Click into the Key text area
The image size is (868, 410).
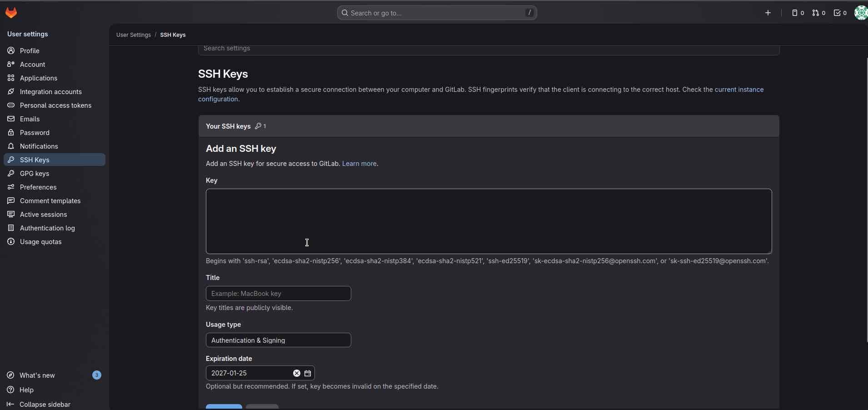pyautogui.click(x=489, y=221)
